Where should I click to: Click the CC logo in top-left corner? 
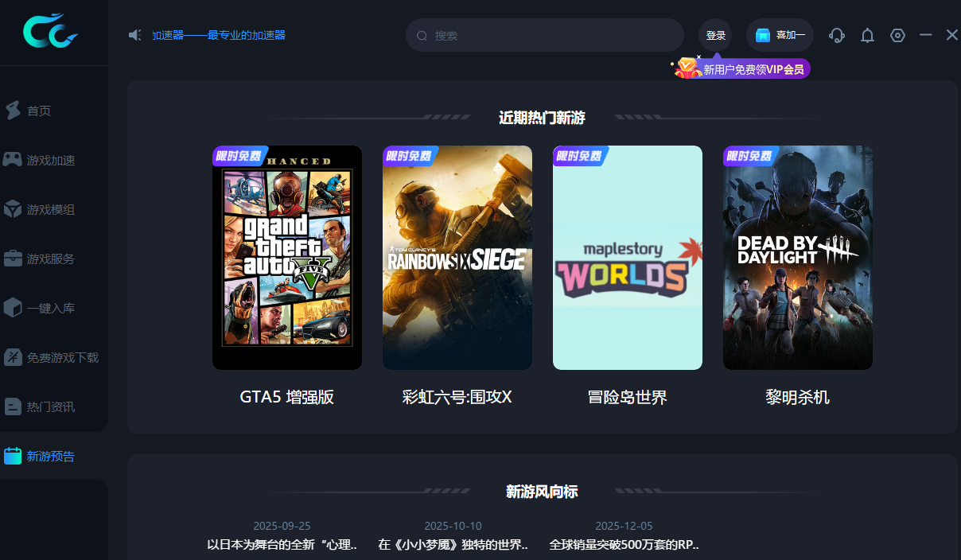point(50,30)
